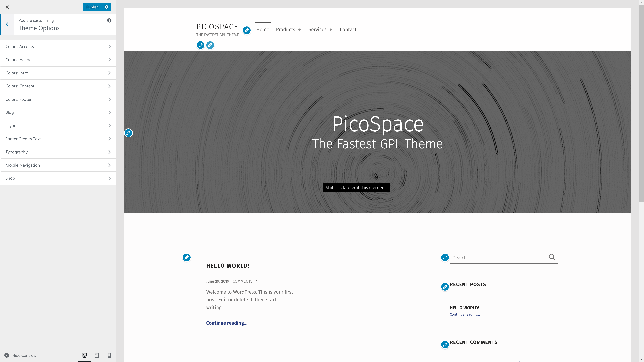644x362 pixels.
Task: Open the Typography options section
Action: coord(58,152)
